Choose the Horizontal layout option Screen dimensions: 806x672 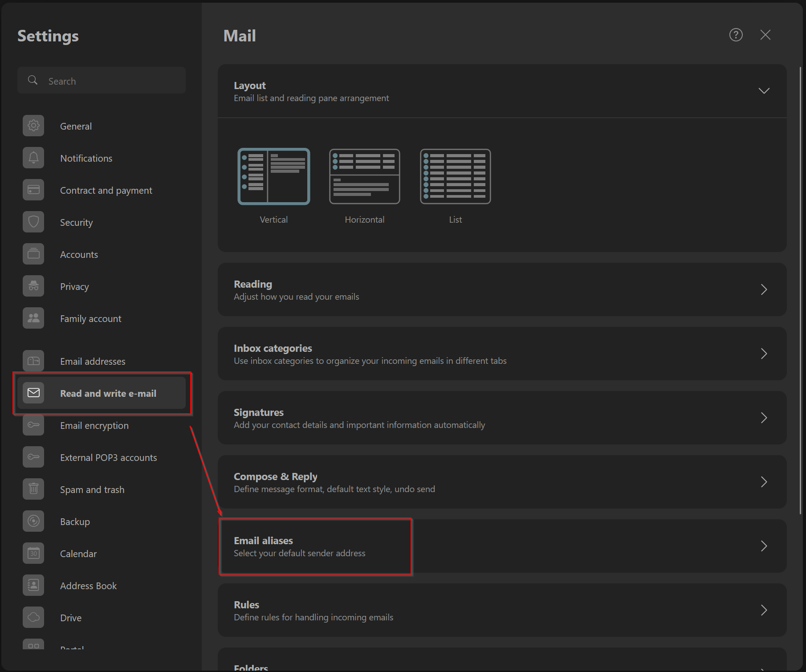364,177
